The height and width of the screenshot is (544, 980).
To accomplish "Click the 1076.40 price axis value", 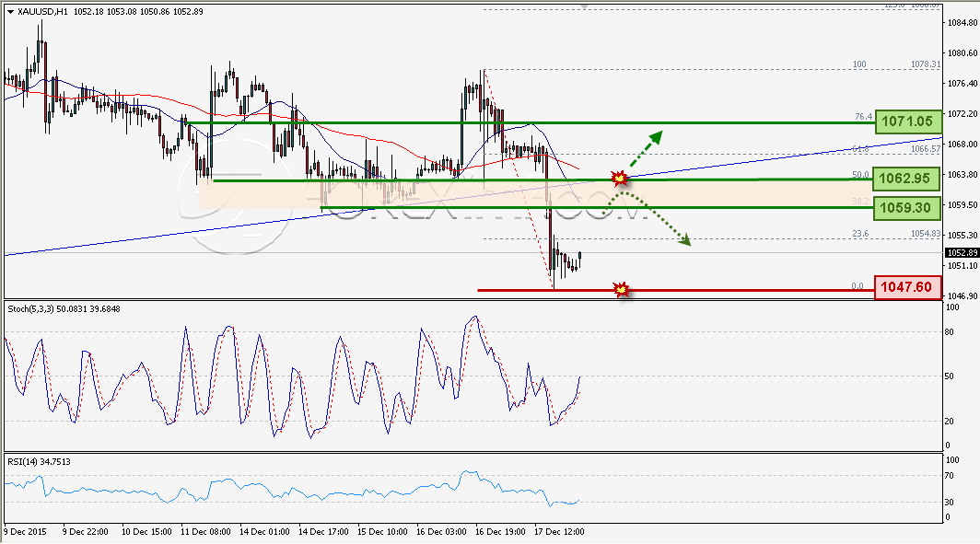I will (962, 83).
